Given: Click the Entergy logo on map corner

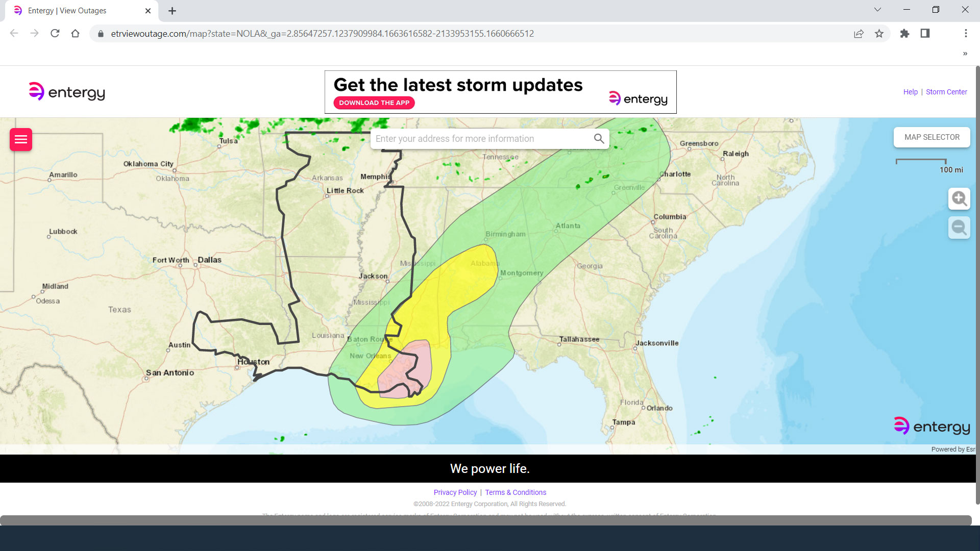Looking at the screenshot, I should point(932,426).
